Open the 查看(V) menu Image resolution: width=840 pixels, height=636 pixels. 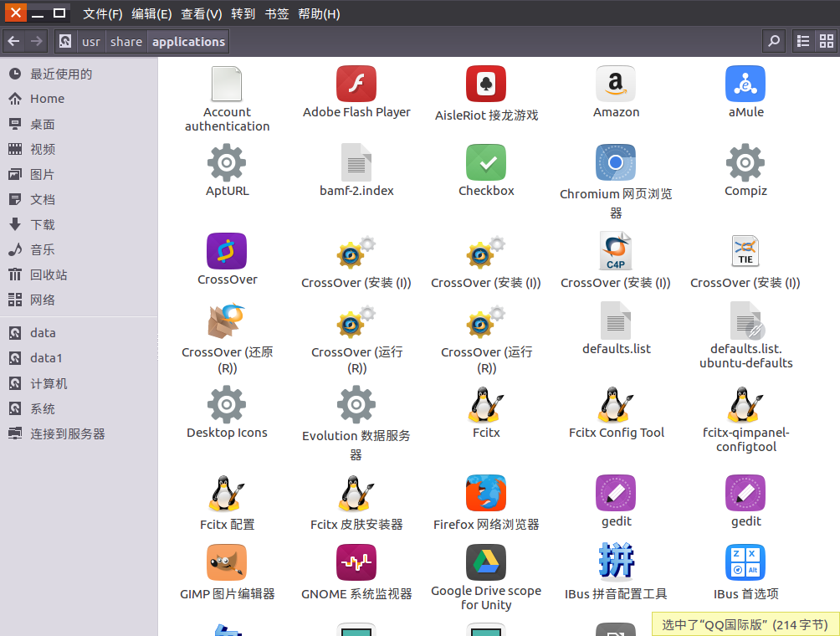[x=202, y=14]
